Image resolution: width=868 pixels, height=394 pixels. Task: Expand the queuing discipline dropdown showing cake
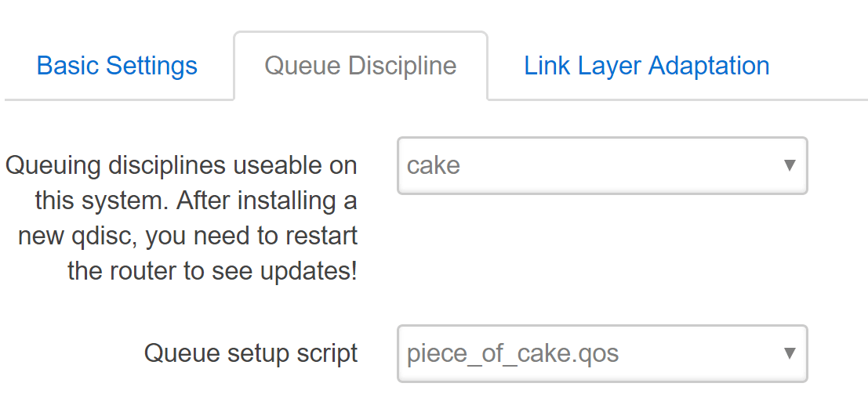601,165
